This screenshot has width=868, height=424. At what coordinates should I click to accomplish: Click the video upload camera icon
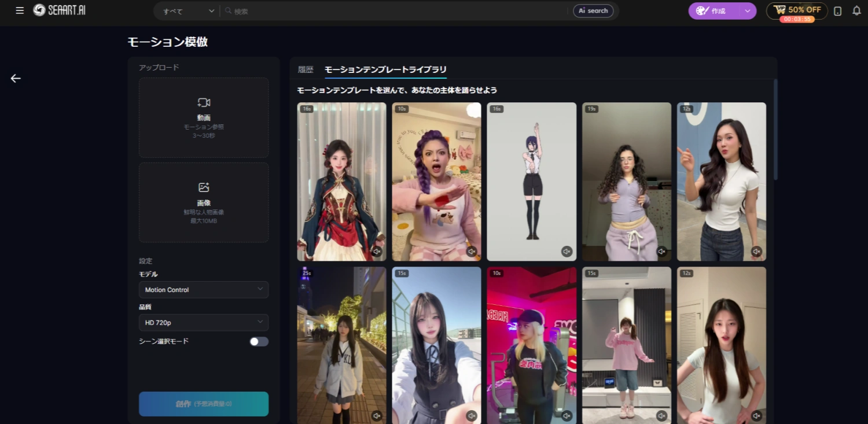coord(204,102)
